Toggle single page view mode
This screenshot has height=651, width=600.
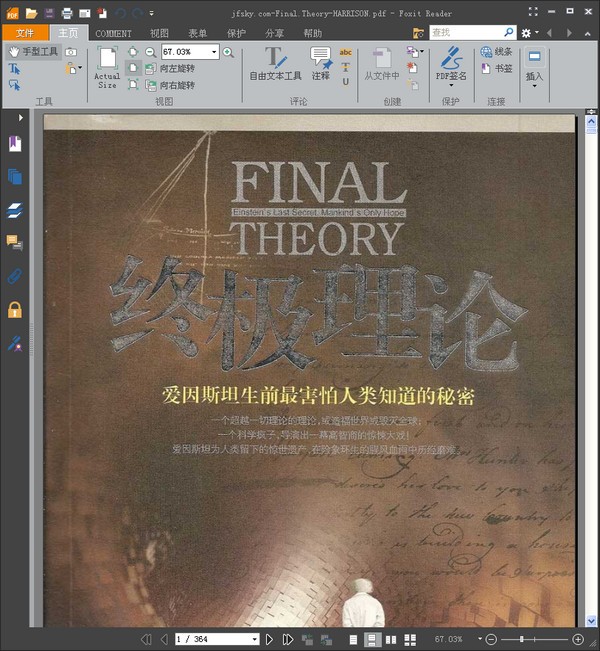pos(353,639)
